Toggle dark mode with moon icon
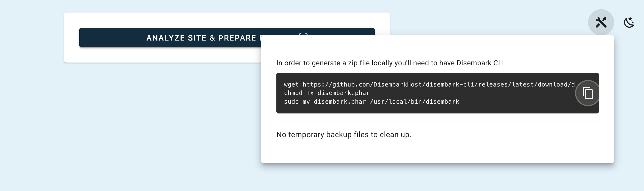 click(x=629, y=22)
